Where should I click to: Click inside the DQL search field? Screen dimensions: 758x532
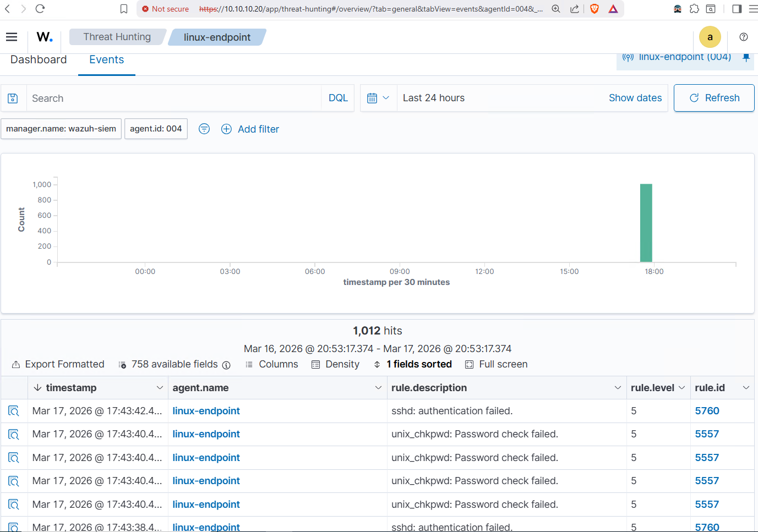point(165,98)
